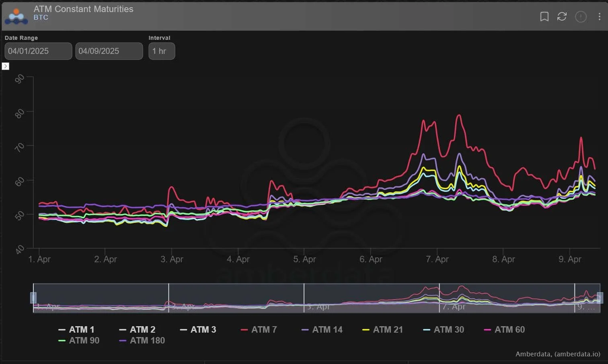Click the left navigator range handle

click(x=33, y=298)
